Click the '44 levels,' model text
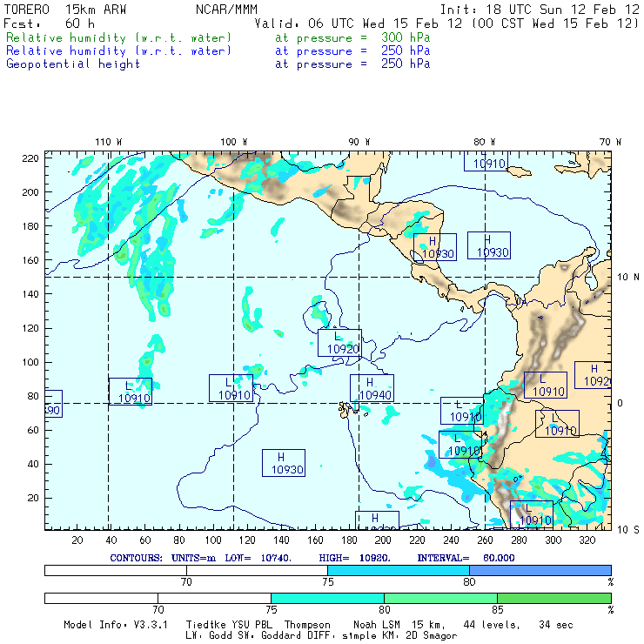Viewport: 644px width, 644px height. pyautogui.click(x=492, y=625)
